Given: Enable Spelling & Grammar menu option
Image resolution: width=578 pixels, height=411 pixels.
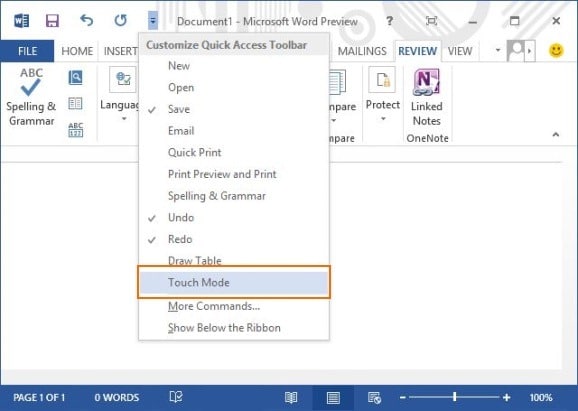Looking at the screenshot, I should pos(234,196).
